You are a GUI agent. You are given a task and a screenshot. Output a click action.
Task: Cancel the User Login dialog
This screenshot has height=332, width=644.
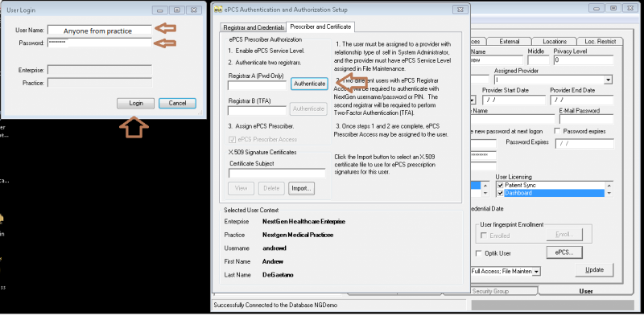pos(177,103)
